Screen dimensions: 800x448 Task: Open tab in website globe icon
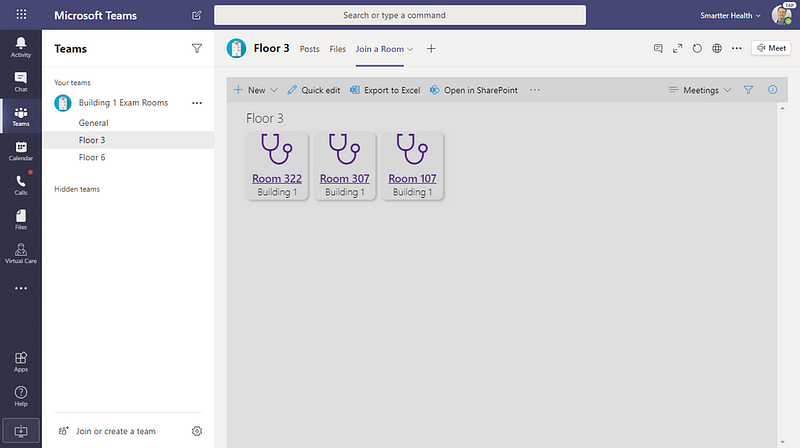(717, 48)
